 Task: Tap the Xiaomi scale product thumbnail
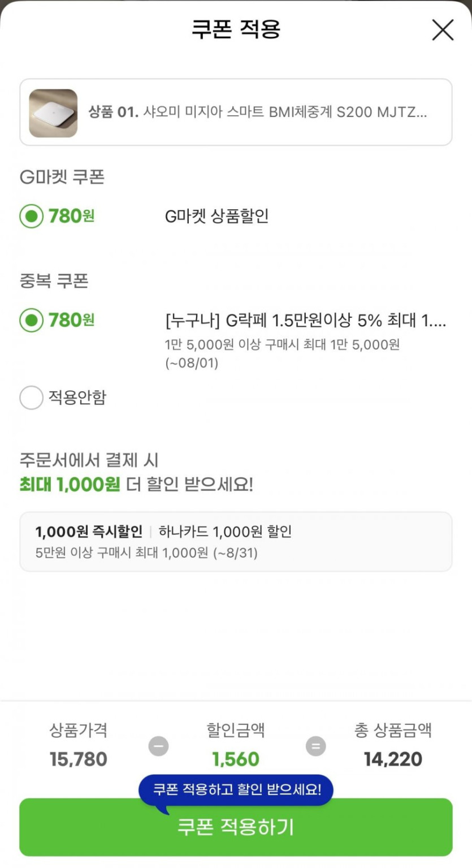click(x=53, y=113)
